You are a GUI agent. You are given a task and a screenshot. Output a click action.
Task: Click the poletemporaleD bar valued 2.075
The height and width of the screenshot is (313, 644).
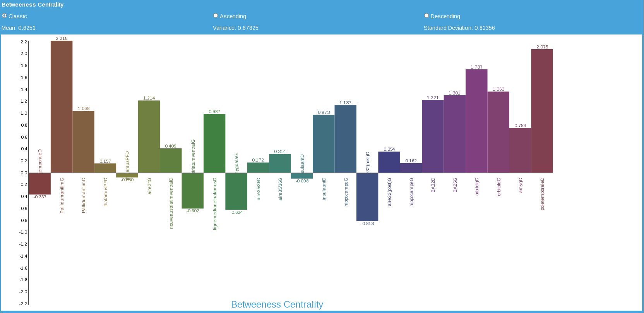pyautogui.click(x=542, y=111)
